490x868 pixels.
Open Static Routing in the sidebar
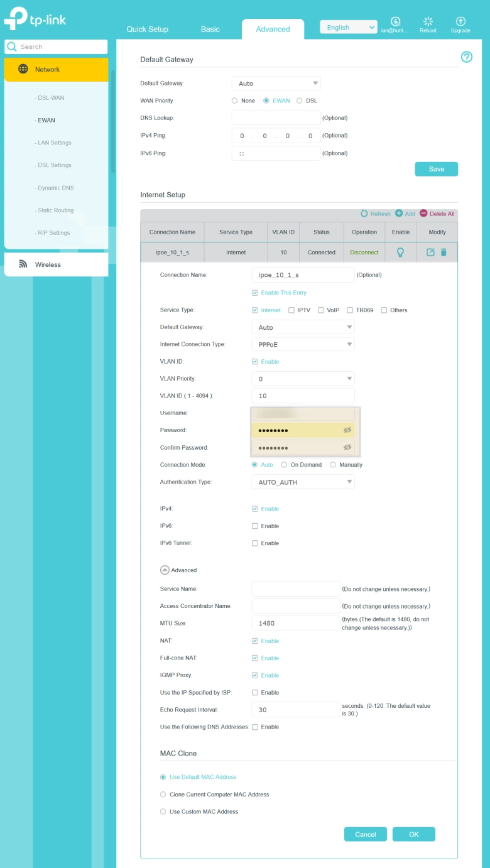tap(55, 210)
